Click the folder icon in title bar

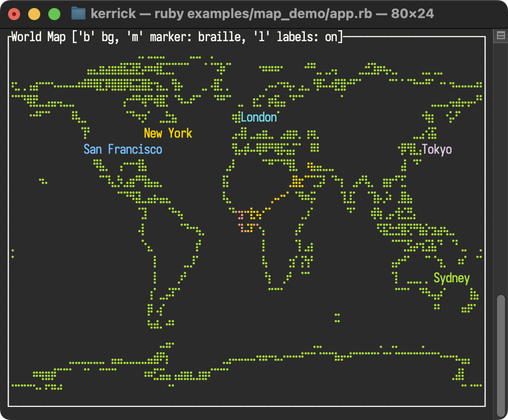[78, 14]
